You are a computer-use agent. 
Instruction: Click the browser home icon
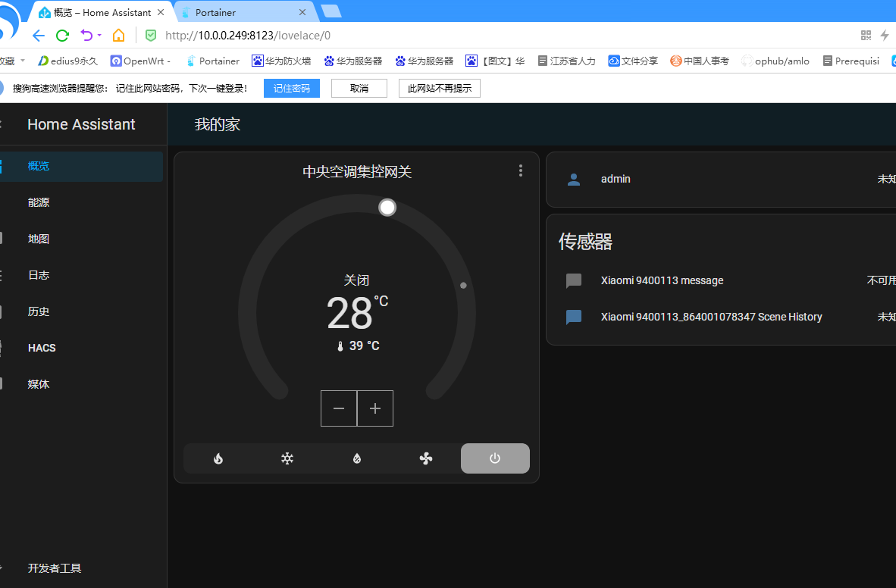coord(118,36)
